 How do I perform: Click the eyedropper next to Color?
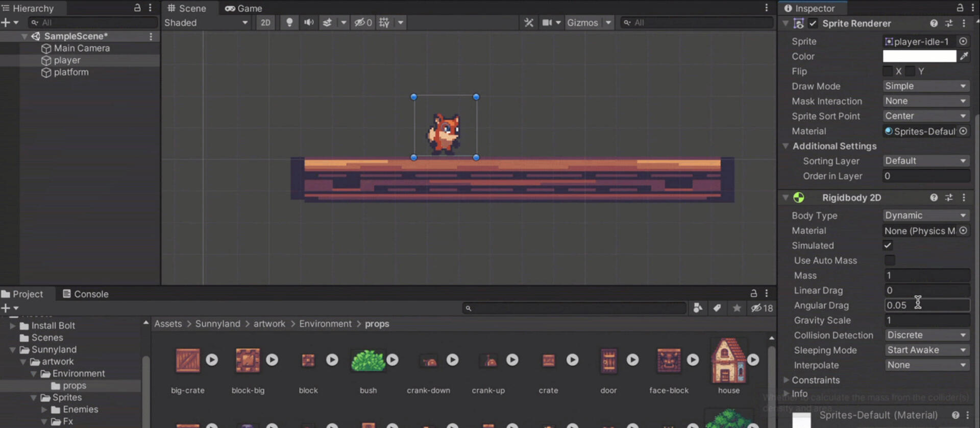click(964, 56)
